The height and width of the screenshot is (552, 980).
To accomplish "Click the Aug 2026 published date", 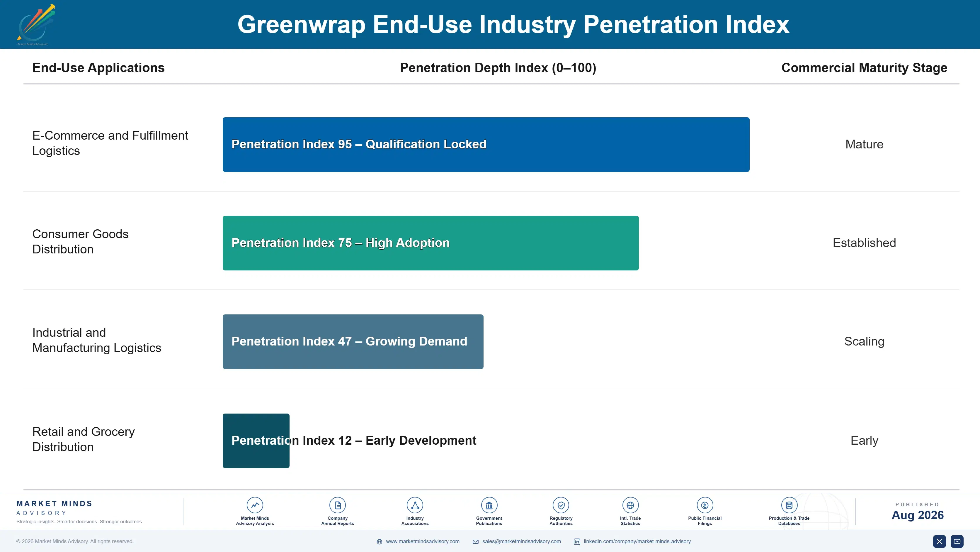I will pos(917,515).
